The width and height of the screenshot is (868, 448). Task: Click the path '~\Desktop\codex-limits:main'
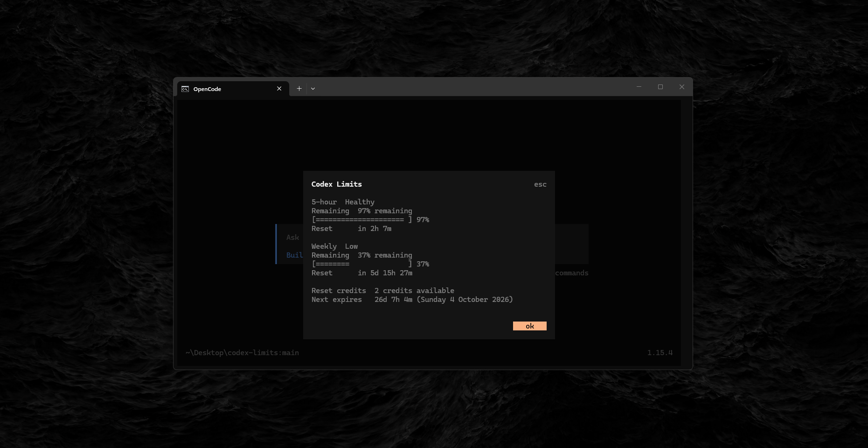pyautogui.click(x=242, y=353)
